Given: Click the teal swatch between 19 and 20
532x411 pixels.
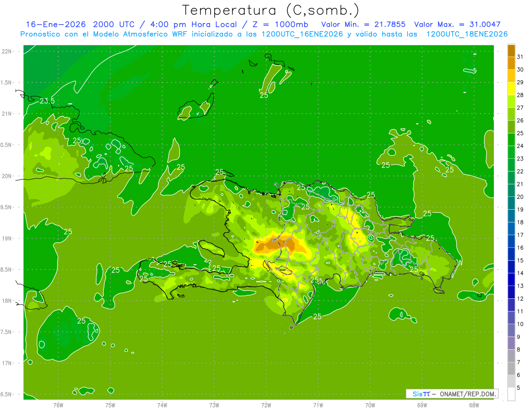Looking at the screenshot, I should point(511,203).
